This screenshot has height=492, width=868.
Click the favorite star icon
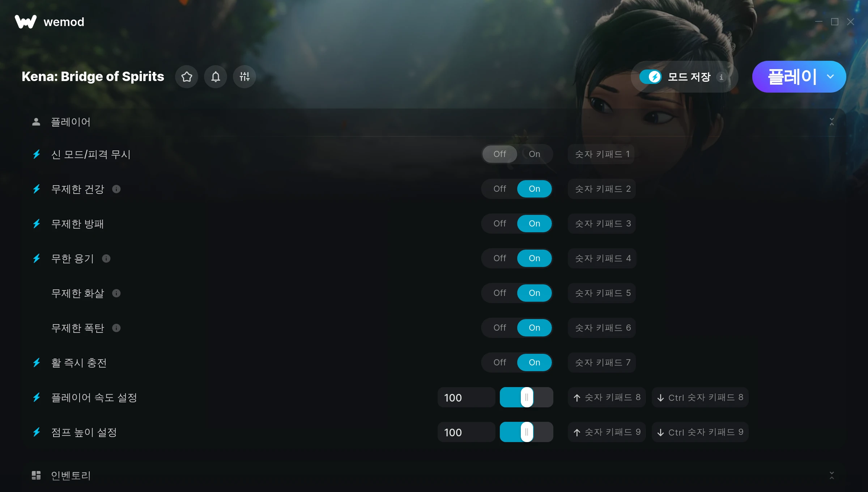click(187, 77)
